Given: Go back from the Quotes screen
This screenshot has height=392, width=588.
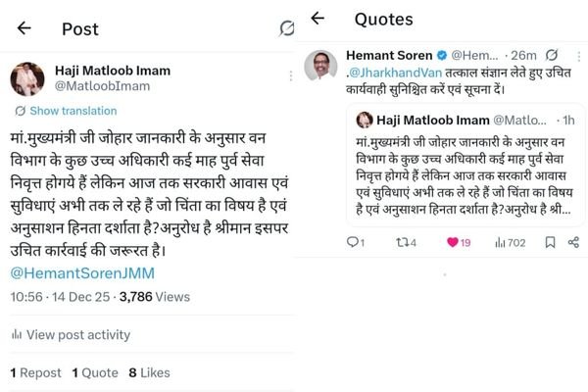Looking at the screenshot, I should coord(318,20).
